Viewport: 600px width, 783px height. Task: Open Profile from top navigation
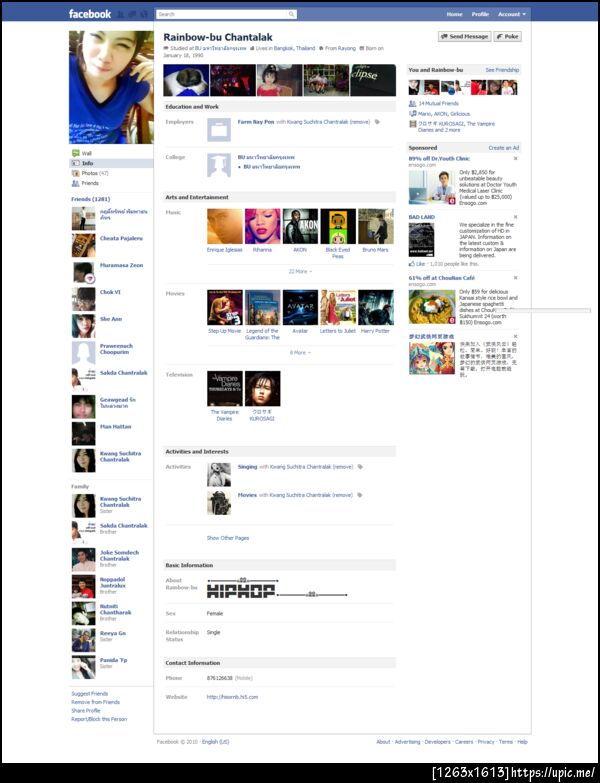(480, 14)
